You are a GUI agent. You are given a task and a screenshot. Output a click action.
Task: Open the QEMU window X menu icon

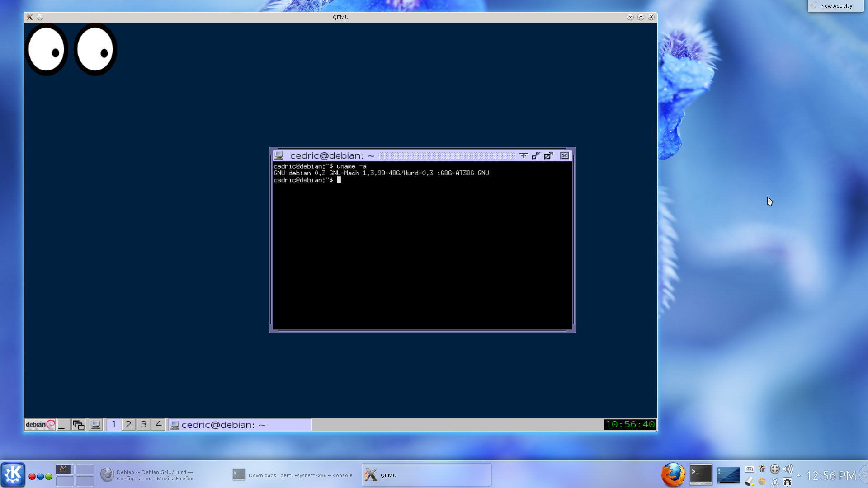(x=30, y=17)
